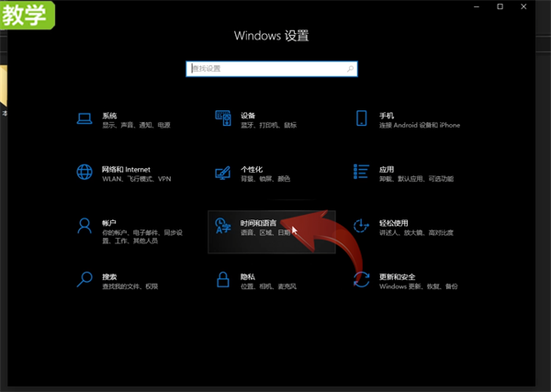551x392 pixels.
Task: Open the 时间和语言 settings label
Action: click(259, 223)
